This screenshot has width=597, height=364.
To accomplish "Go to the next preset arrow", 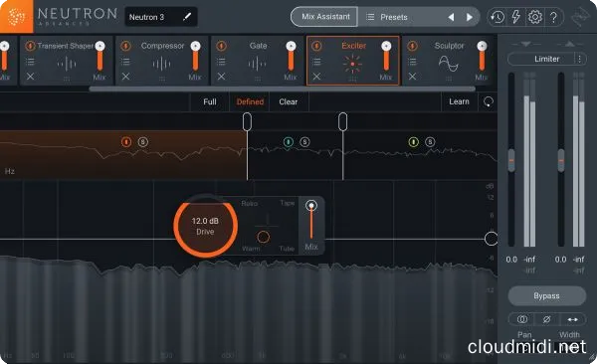I will 470,17.
